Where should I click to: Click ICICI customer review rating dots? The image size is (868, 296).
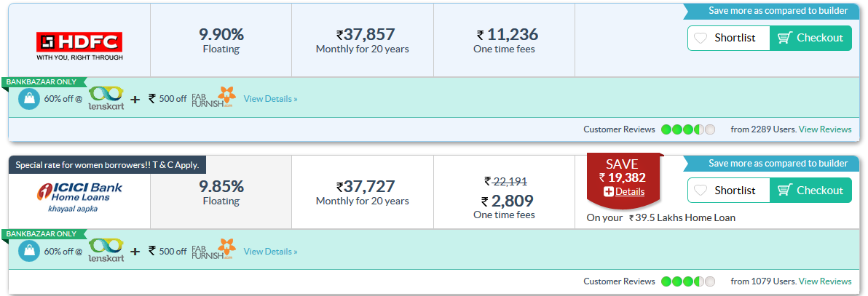coord(688,281)
